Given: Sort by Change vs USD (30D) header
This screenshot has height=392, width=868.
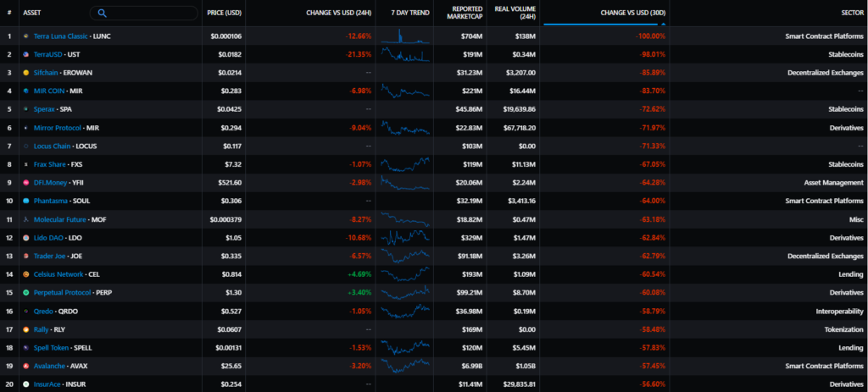Looking at the screenshot, I should 632,13.
